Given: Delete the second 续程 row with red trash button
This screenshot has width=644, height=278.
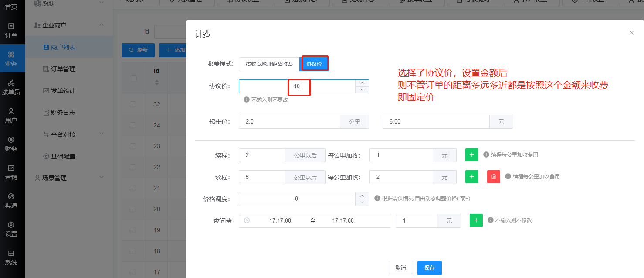Looking at the screenshot, I should [494, 177].
